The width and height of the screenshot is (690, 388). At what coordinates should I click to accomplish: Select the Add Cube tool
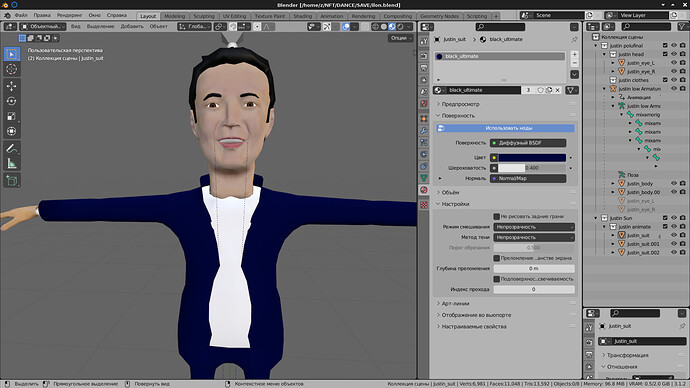(12, 180)
